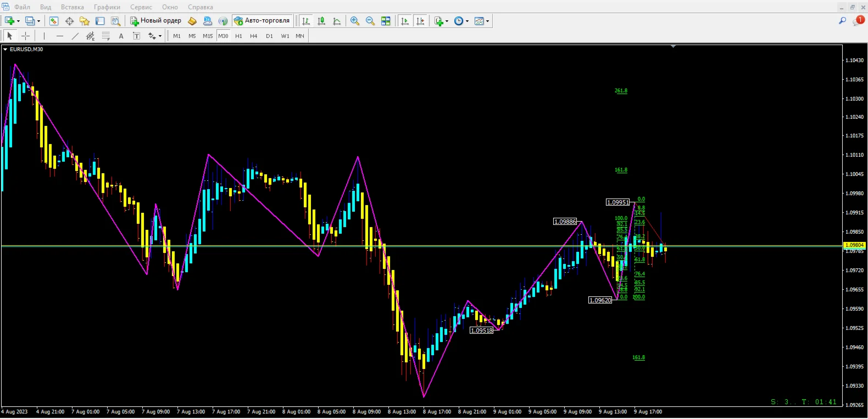Select the Trendline drawing tool
The width and height of the screenshot is (868, 419).
[75, 36]
